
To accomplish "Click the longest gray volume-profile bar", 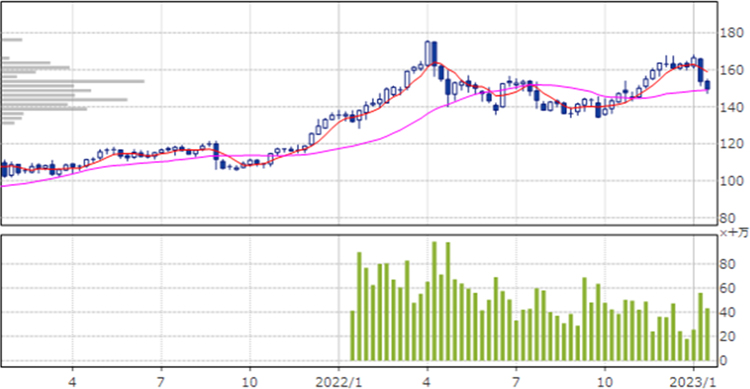I will [x=73, y=81].
